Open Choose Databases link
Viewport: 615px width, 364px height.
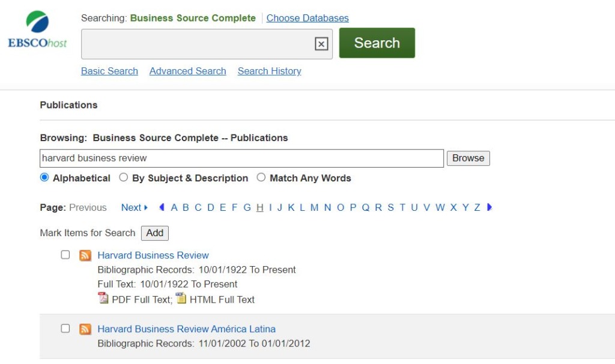(307, 18)
